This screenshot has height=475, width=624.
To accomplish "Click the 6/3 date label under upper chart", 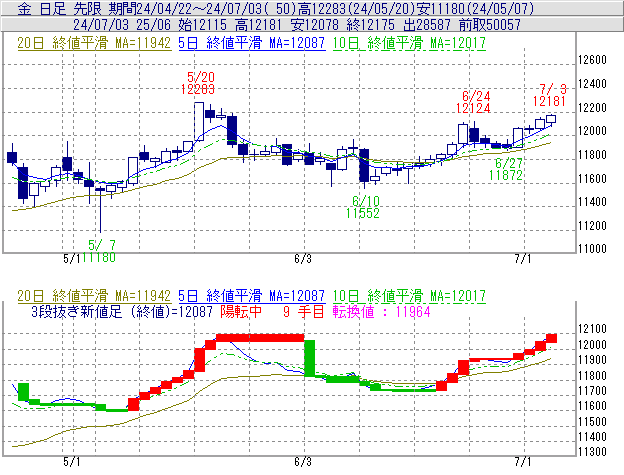I will coord(303,259).
